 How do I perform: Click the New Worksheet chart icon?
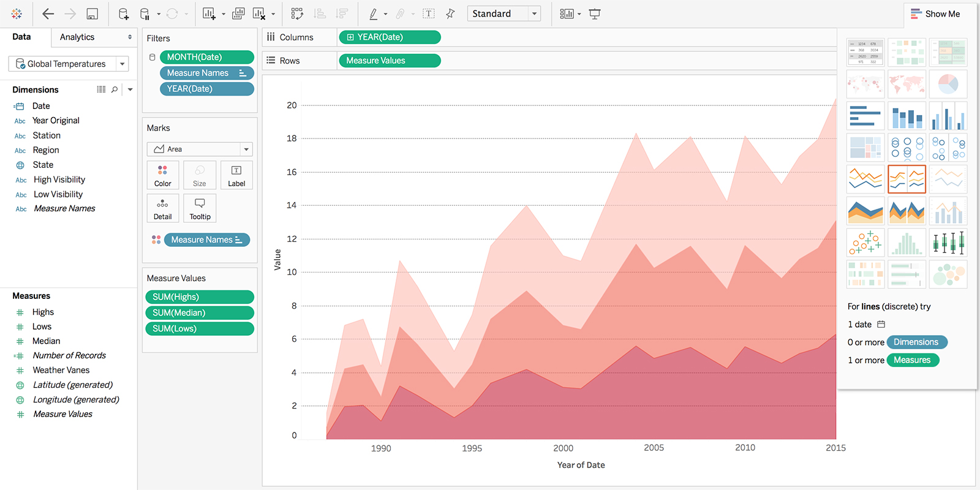point(209,13)
